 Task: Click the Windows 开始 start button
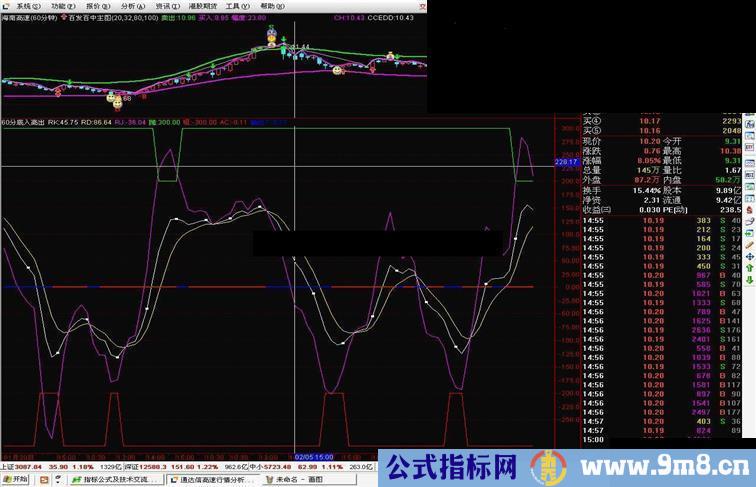click(16, 480)
